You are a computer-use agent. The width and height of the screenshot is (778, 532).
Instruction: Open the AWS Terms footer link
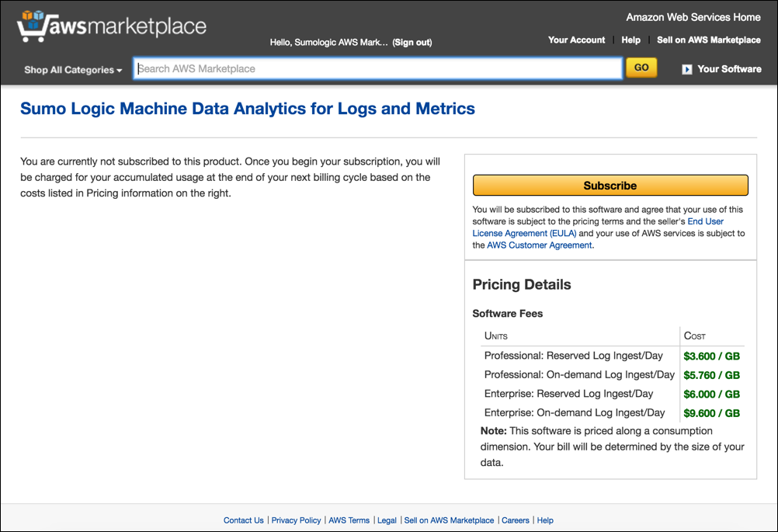tap(349, 520)
